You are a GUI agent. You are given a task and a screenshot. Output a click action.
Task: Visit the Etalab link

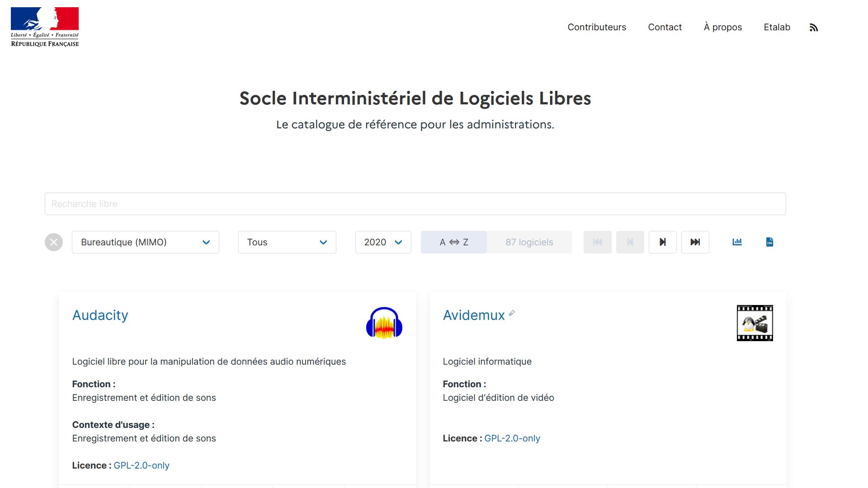[x=777, y=27]
